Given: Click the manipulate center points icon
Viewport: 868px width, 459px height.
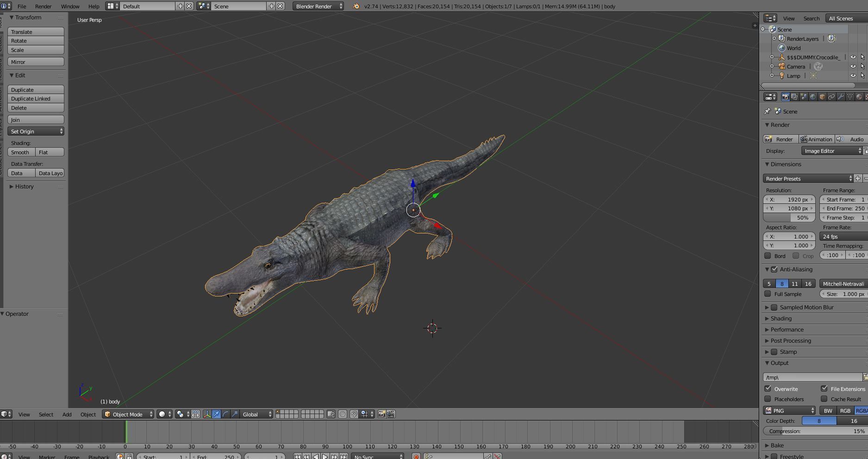Looking at the screenshot, I should [195, 414].
